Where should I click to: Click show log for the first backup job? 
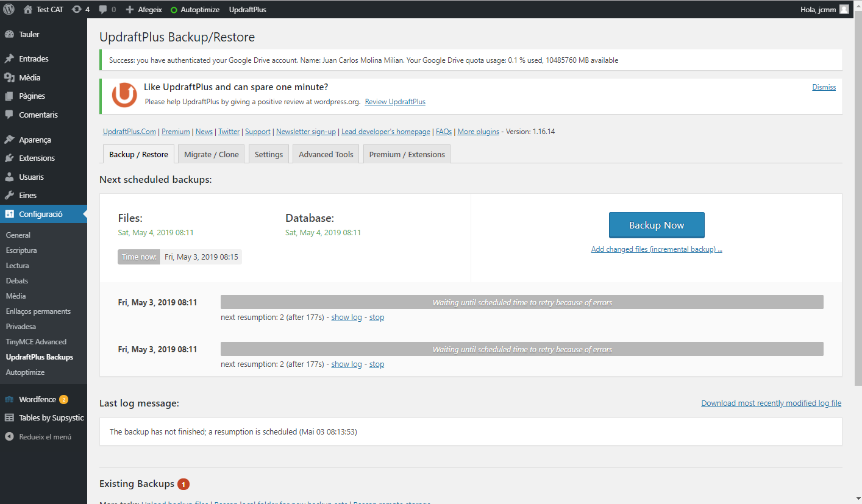pos(346,317)
